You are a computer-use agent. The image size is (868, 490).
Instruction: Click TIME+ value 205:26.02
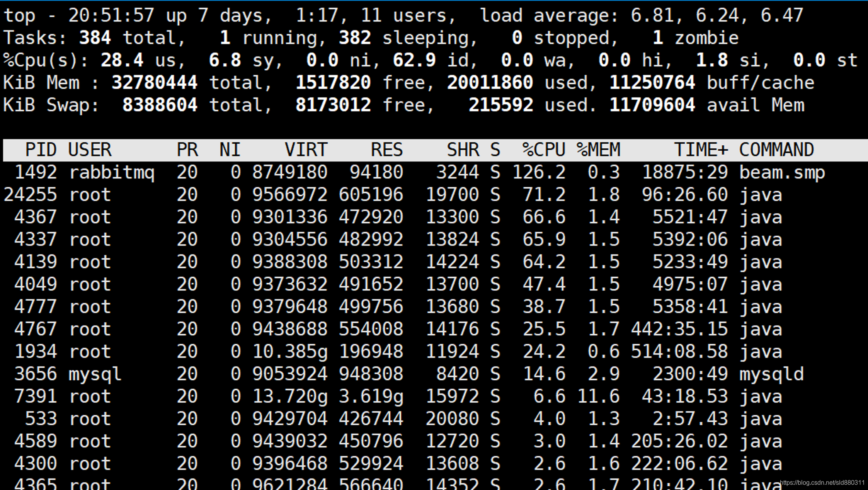(x=679, y=441)
